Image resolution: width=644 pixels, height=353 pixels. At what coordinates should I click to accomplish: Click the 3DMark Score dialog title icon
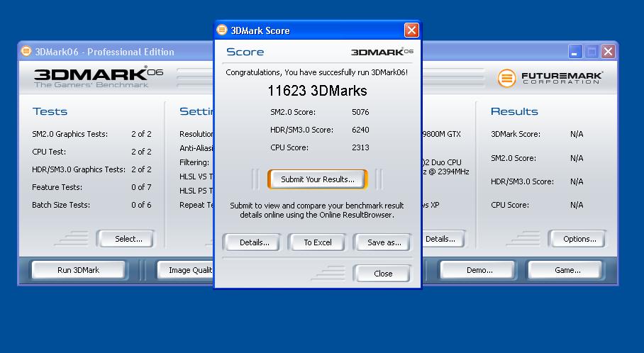point(222,30)
